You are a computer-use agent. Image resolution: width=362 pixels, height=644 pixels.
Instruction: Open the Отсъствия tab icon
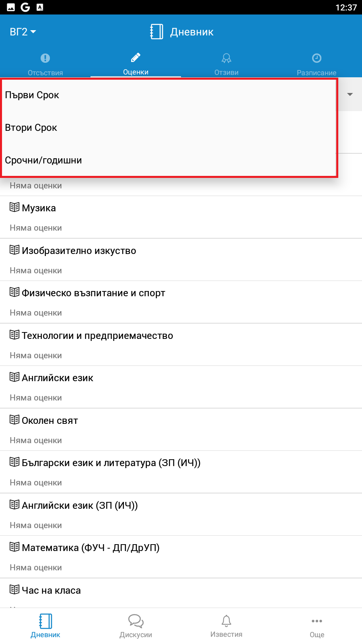[x=45, y=58]
